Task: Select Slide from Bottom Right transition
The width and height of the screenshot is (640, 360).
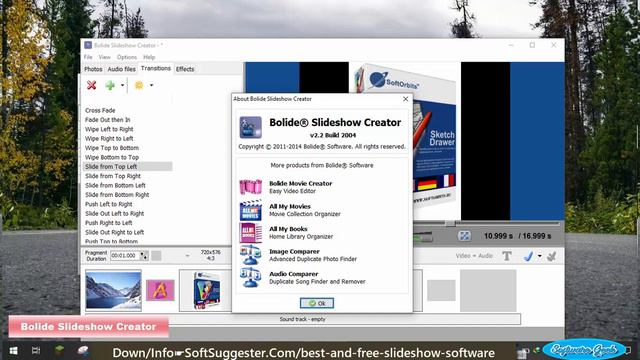Action: coord(117,195)
